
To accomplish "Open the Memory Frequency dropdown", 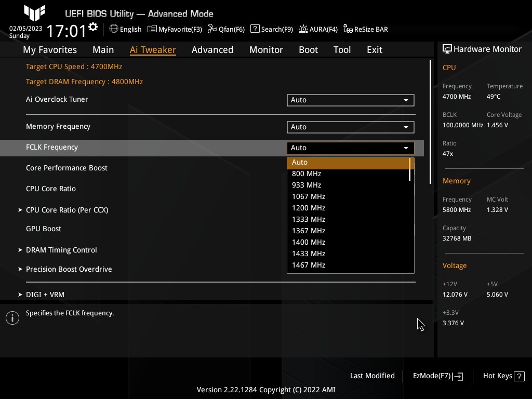I will coord(351,127).
